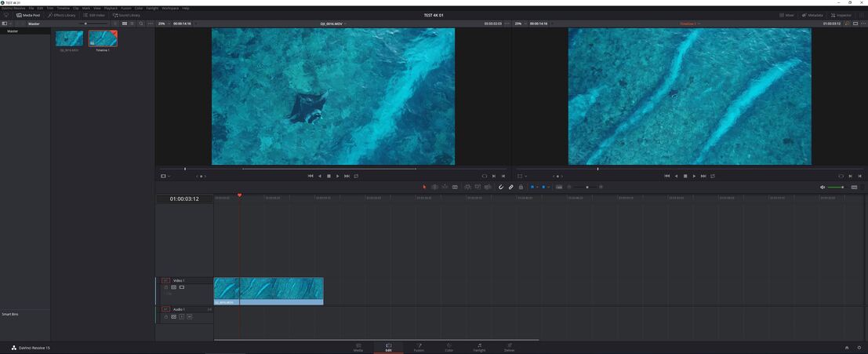Select the Blade Edit Mode tool
Image resolution: width=868 pixels, height=354 pixels.
tap(455, 187)
